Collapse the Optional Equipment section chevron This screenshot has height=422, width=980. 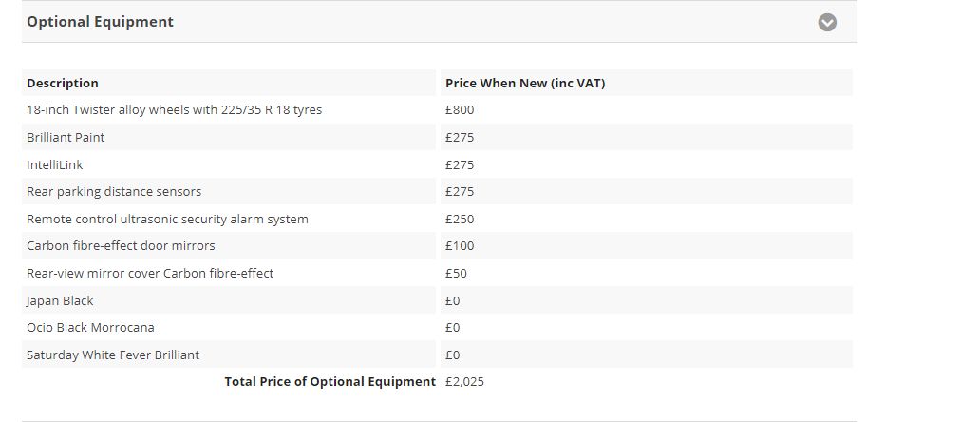(827, 23)
